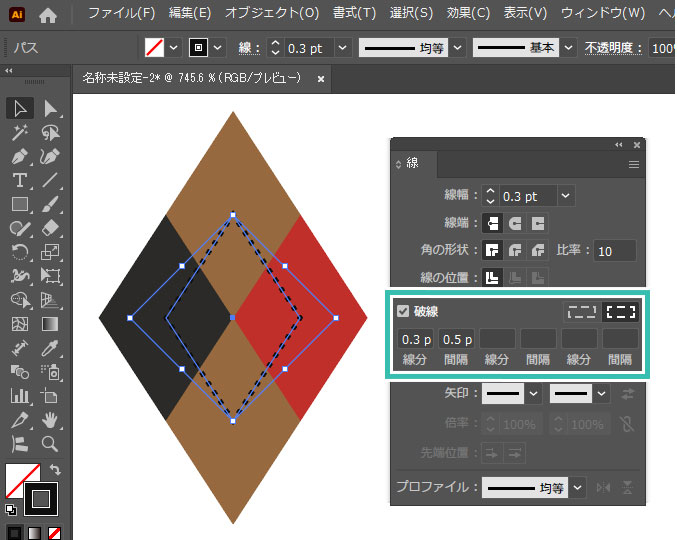Image resolution: width=677 pixels, height=540 pixels.
Task: Enable preserve exact dash lengths option
Action: click(x=580, y=311)
